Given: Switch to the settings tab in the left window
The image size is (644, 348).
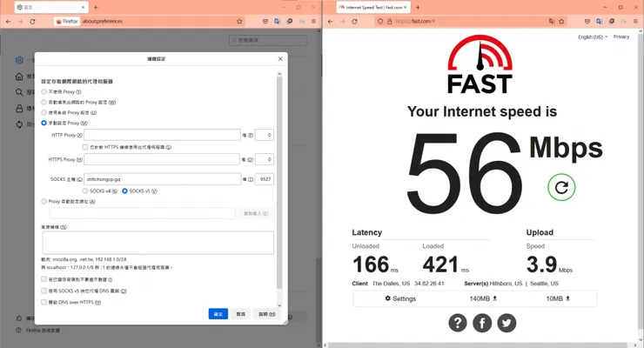Looking at the screenshot, I should (x=51, y=7).
